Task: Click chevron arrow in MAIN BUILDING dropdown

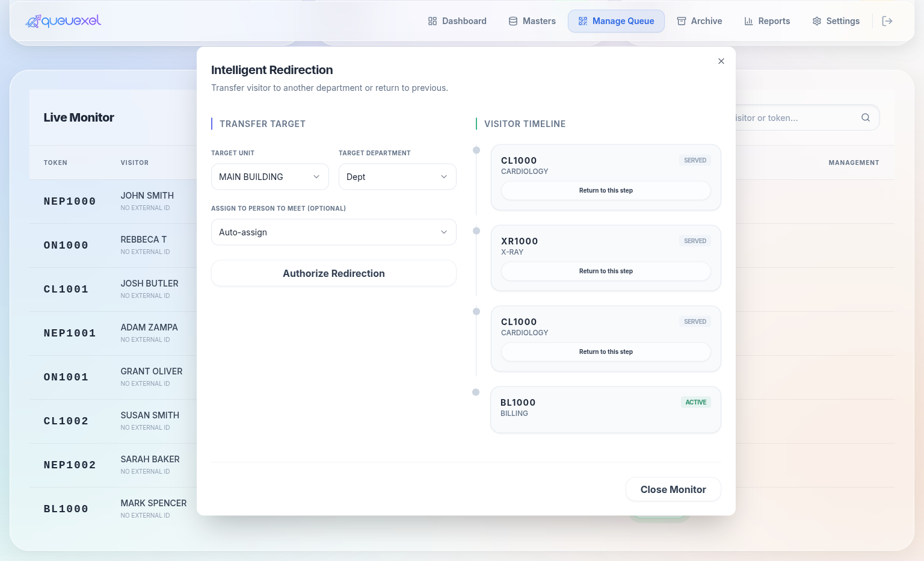Action: coord(316,177)
